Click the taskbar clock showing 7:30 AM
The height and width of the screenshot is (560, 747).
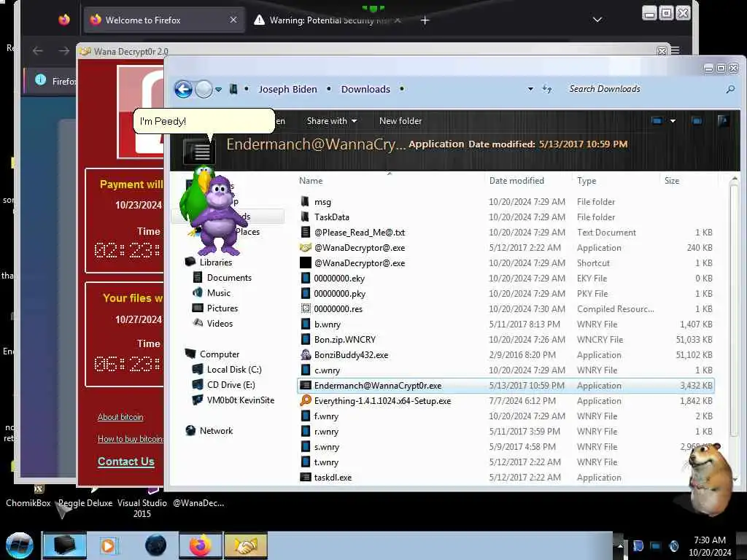click(x=709, y=546)
